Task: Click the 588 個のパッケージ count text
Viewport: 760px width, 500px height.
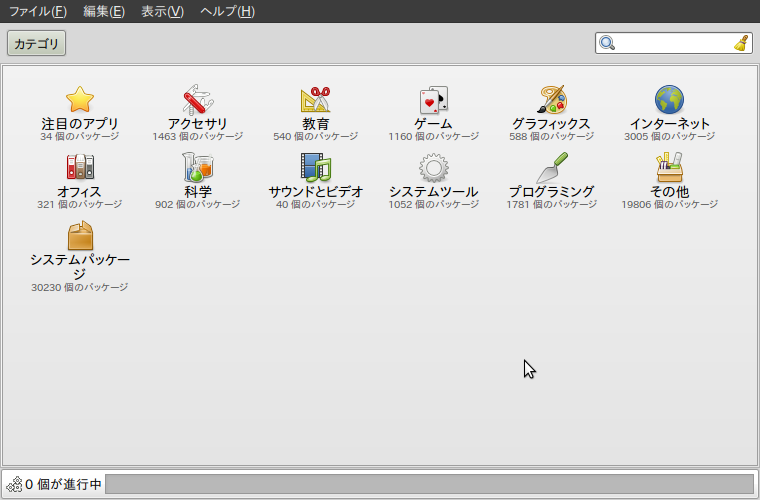Action: click(x=552, y=137)
